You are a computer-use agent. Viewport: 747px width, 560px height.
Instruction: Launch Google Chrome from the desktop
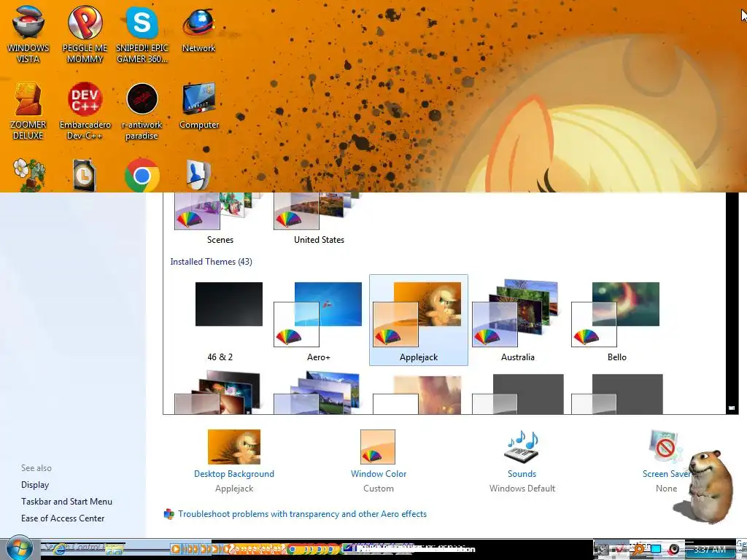coord(142,175)
